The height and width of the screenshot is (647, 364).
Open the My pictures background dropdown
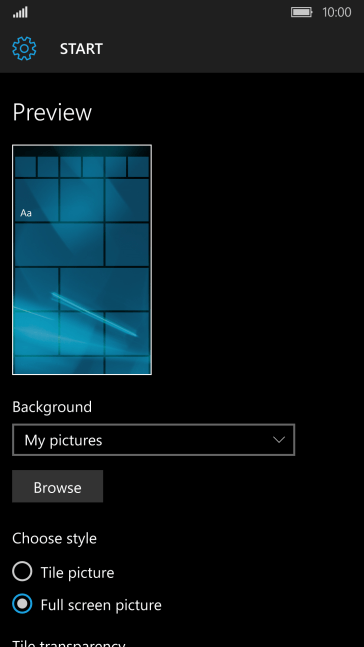coord(154,440)
